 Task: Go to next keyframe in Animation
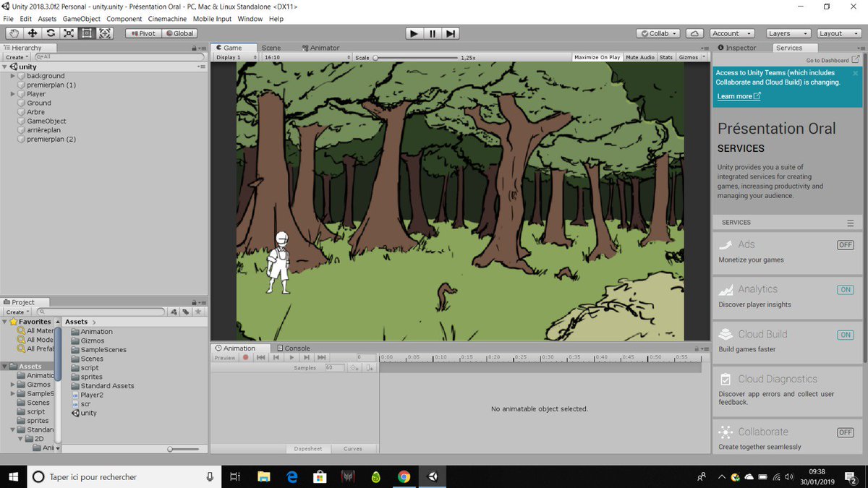[307, 358]
